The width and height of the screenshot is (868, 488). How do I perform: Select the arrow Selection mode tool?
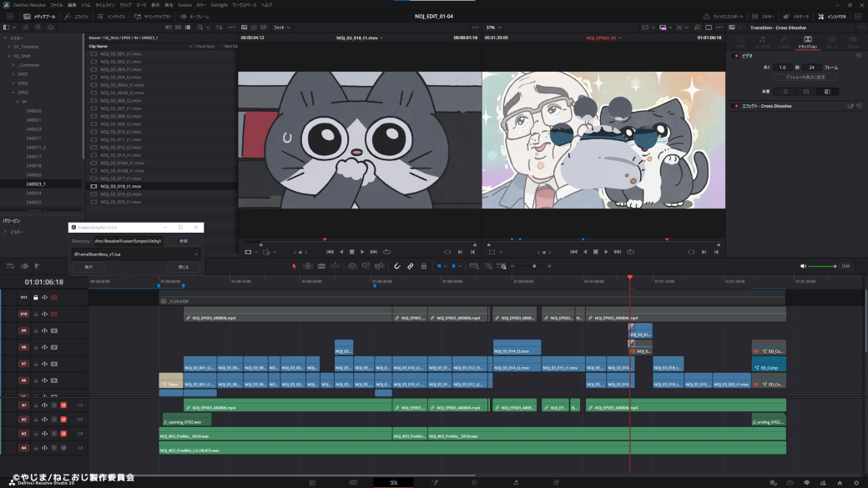[294, 266]
